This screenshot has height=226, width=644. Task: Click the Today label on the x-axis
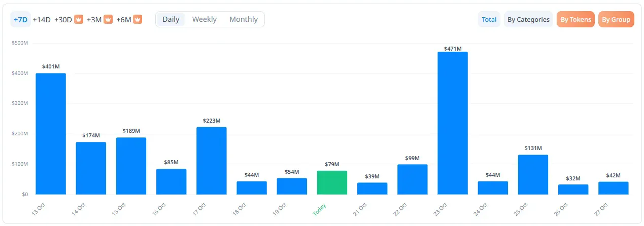tap(320, 209)
